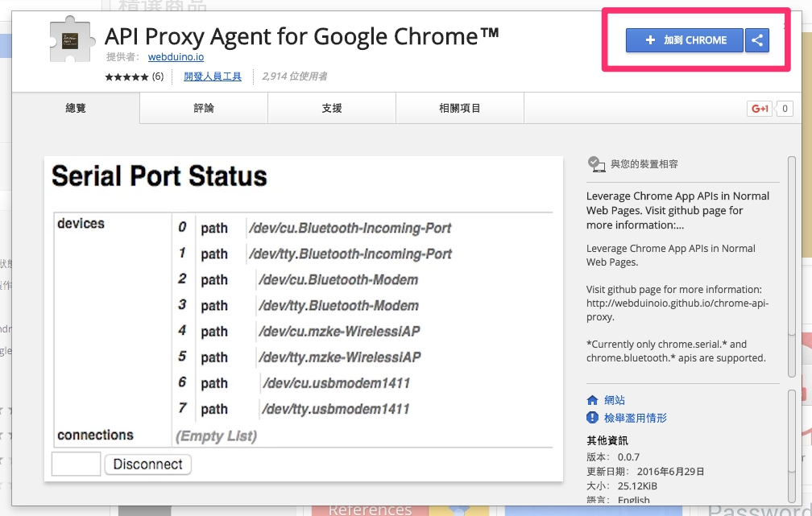Click the description scrollbar

point(791,266)
